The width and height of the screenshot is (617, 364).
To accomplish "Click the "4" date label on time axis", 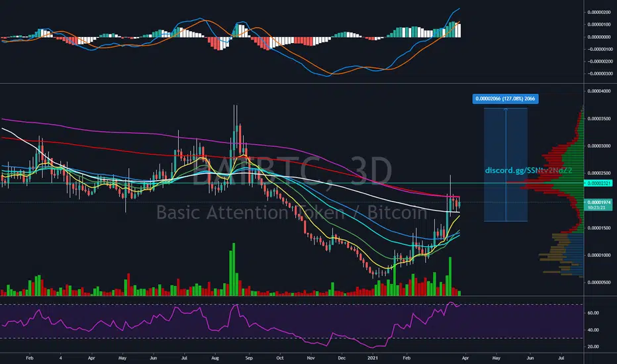I will point(61,358).
